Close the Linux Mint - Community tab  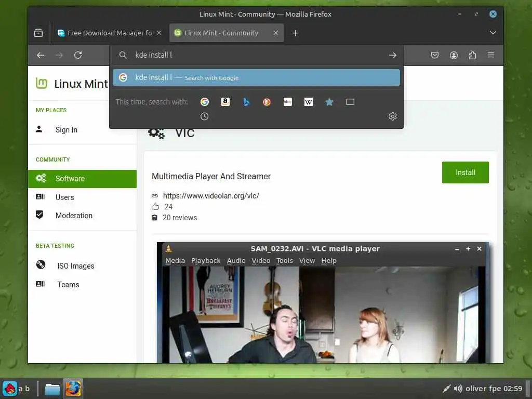tap(276, 33)
